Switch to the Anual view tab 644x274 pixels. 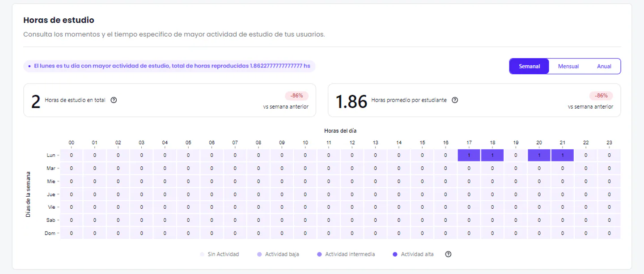tap(604, 66)
